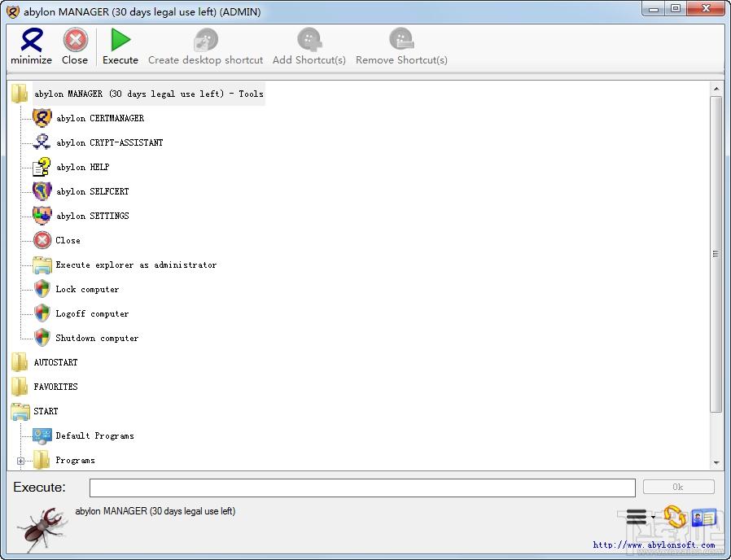
Task: Click the blue ID card icon
Action: pyautogui.click(x=703, y=517)
